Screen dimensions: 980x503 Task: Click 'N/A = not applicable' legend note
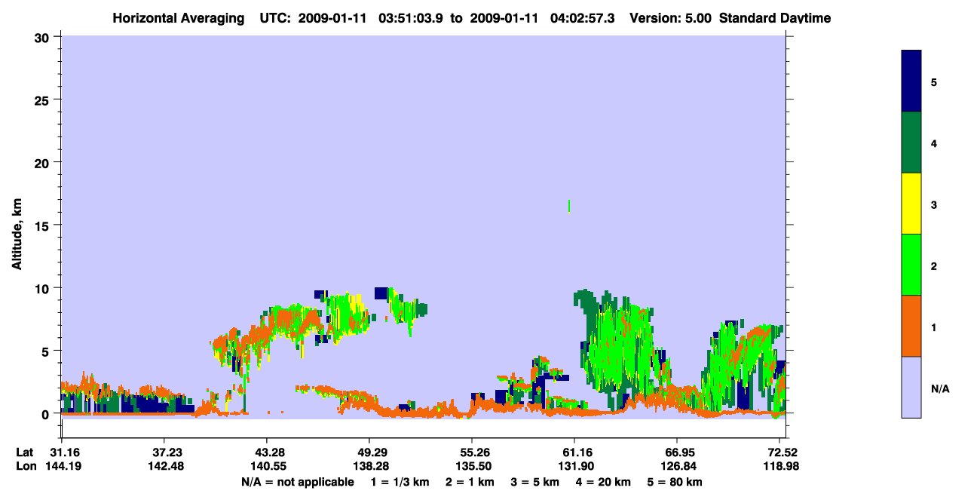tap(297, 481)
